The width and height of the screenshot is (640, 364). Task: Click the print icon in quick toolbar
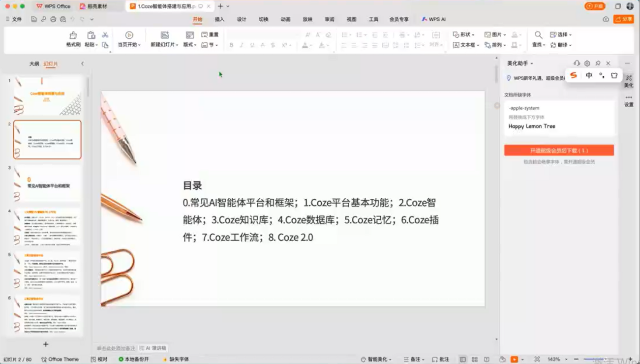(x=53, y=20)
